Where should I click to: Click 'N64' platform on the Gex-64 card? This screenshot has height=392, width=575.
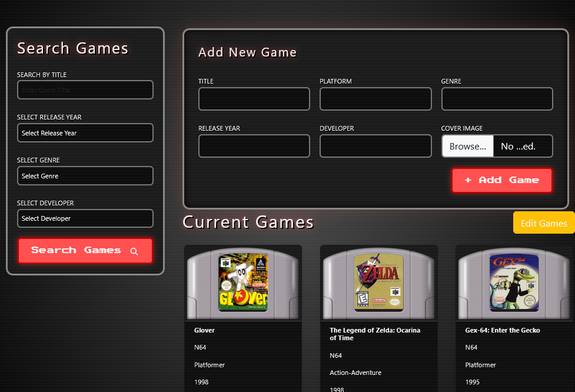coord(471,347)
